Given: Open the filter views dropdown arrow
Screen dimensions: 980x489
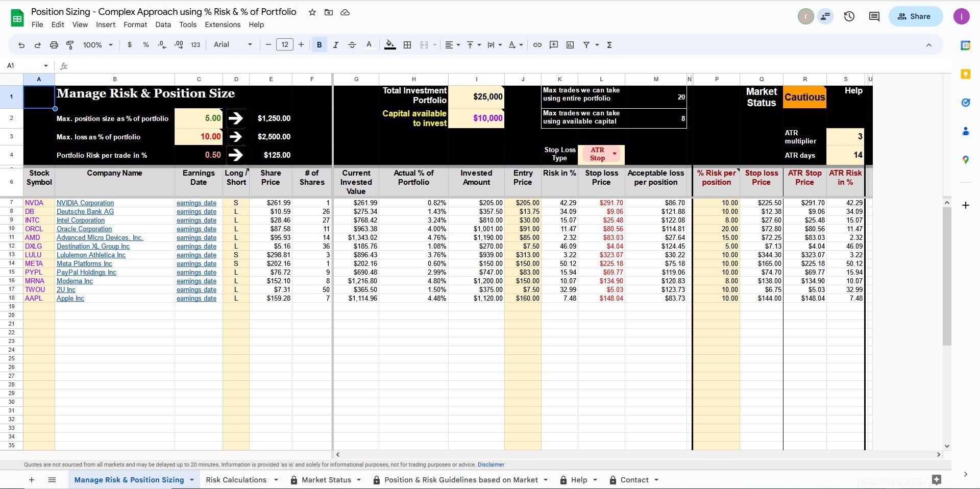Looking at the screenshot, I should 597,45.
